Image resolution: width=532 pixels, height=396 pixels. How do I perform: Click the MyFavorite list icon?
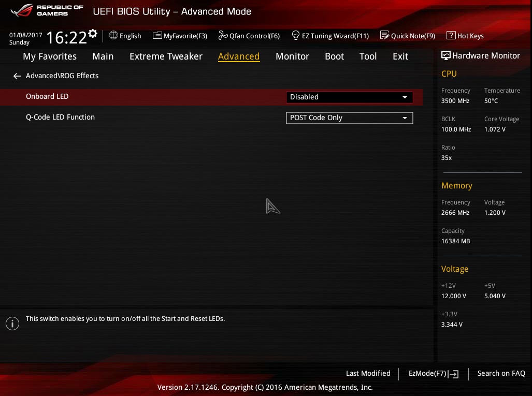click(157, 35)
